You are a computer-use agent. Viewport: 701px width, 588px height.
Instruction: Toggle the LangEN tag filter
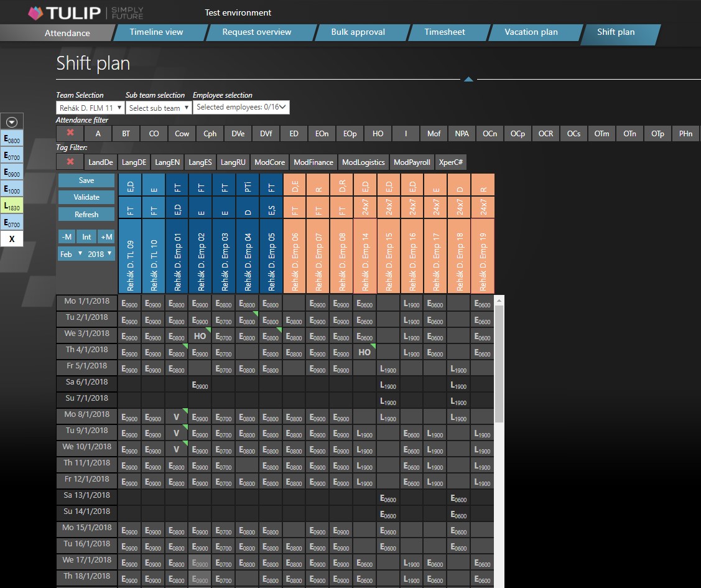pos(167,162)
